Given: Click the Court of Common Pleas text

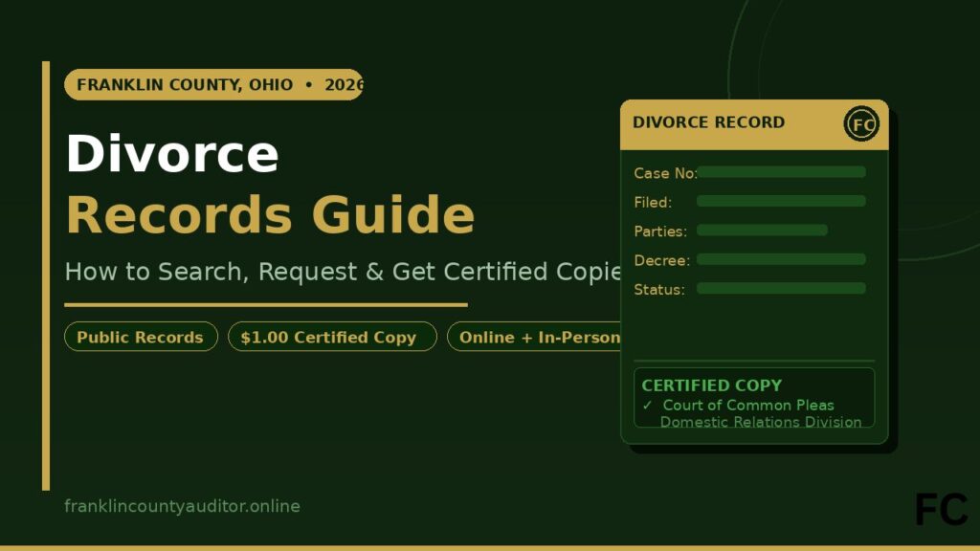Looking at the screenshot, I should tap(748, 406).
